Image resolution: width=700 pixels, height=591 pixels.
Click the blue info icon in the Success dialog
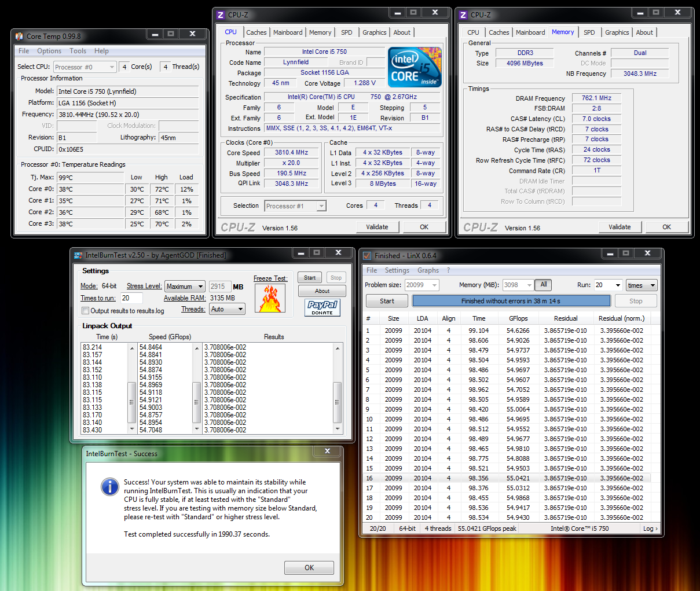(109, 486)
